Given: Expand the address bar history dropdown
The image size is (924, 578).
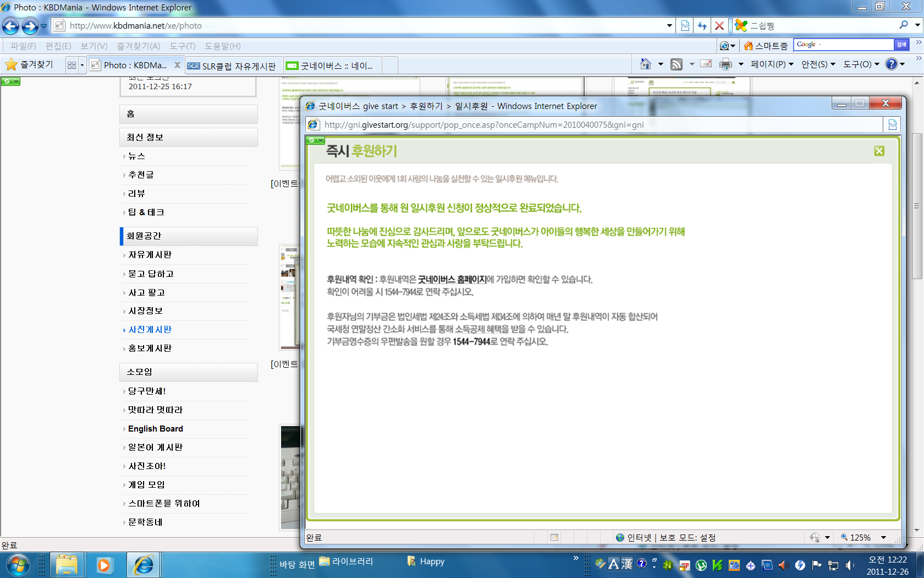Looking at the screenshot, I should [x=669, y=26].
